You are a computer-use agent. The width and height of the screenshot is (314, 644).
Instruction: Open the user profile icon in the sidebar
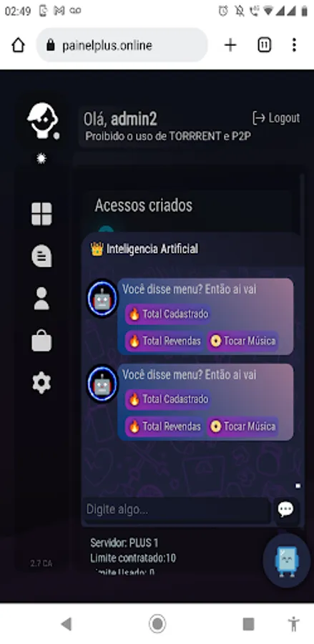tap(41, 298)
